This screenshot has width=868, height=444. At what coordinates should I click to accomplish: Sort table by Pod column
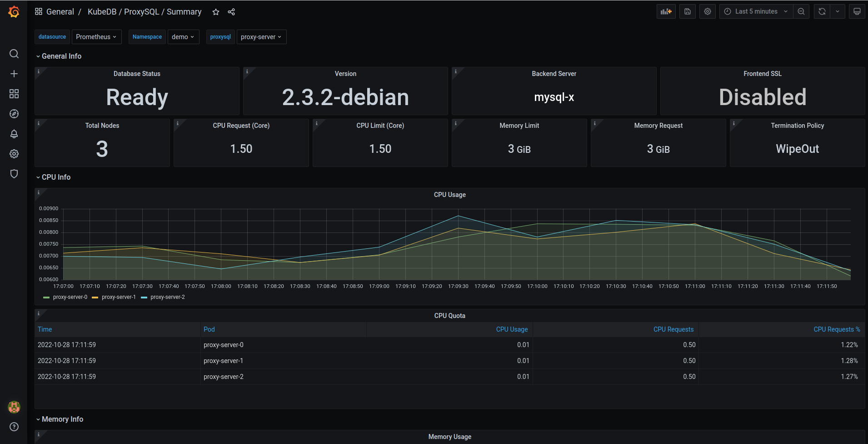pos(209,329)
